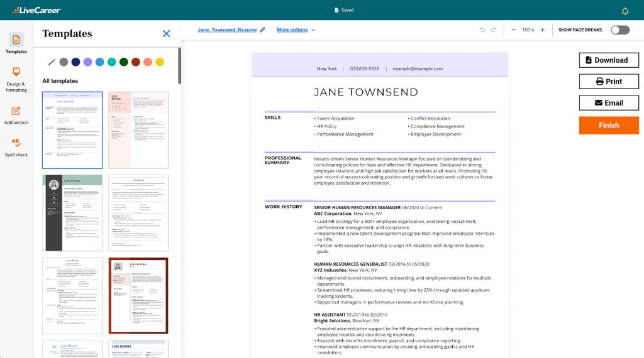Select the dark navy blue color swatch
This screenshot has height=358, width=644.
[75, 62]
